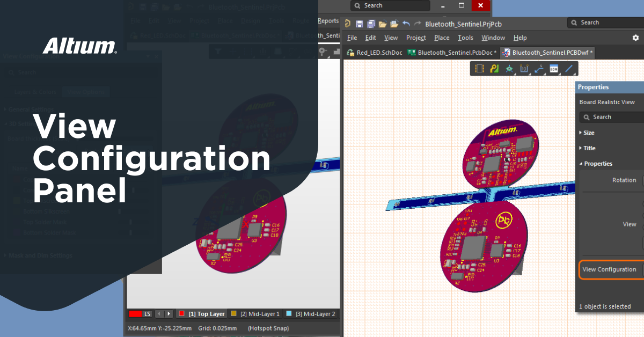Click the Save document icon
This screenshot has height=337, width=644.
pos(360,23)
